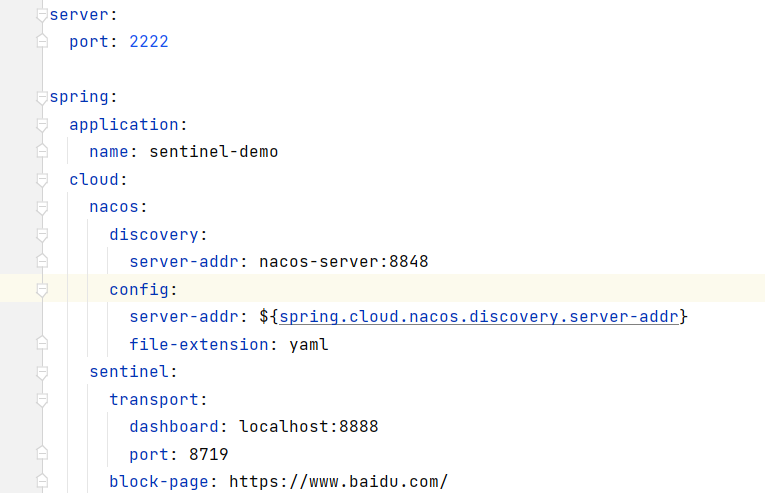Fold the application block in gutter
The image size is (765, 493).
(41, 125)
